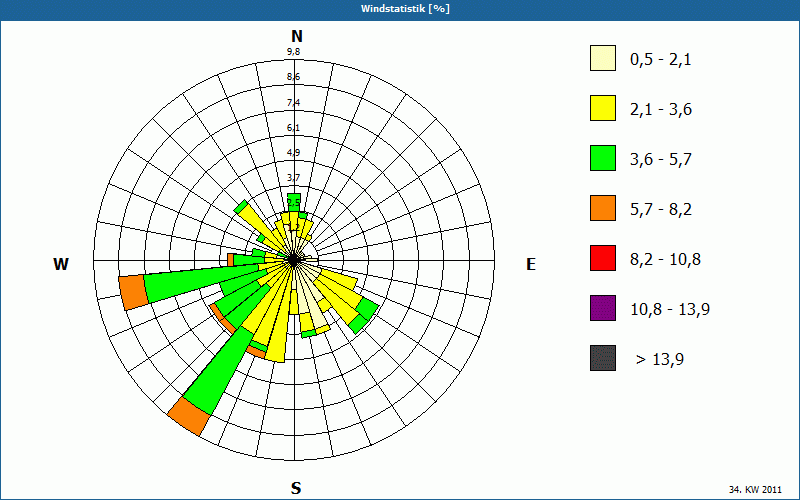Click the 8,6 ring scale label
The width and height of the screenshot is (800, 500).
point(293,77)
